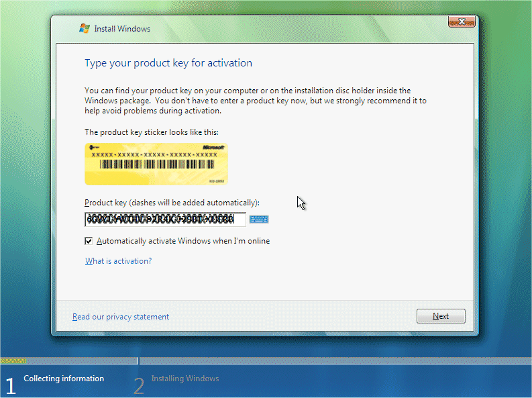Screen dimensions: 532x398
Task: Open the 'What is activation?' link
Action: tap(119, 261)
